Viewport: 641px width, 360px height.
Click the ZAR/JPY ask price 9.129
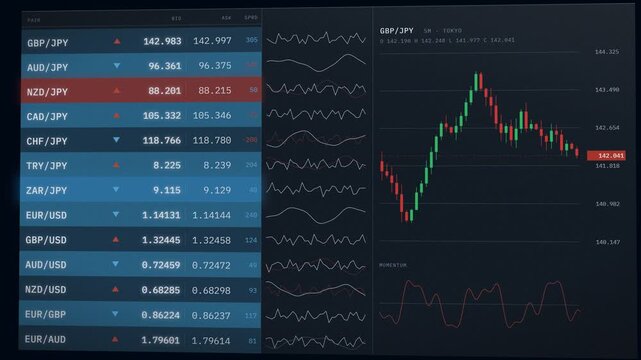click(217, 190)
